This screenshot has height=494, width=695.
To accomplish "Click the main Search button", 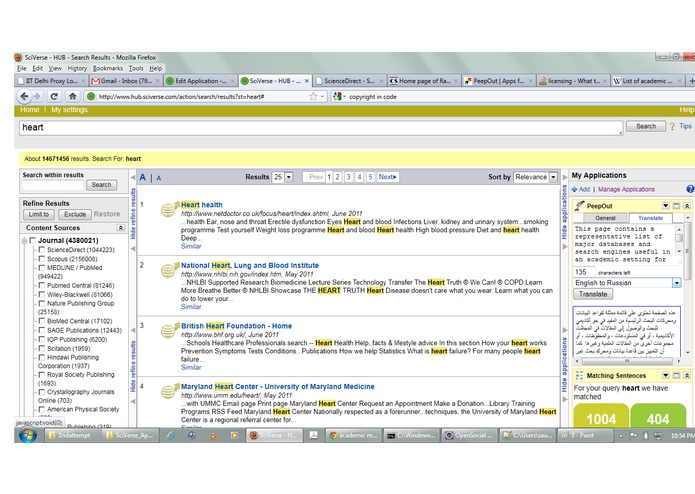I will [x=646, y=126].
